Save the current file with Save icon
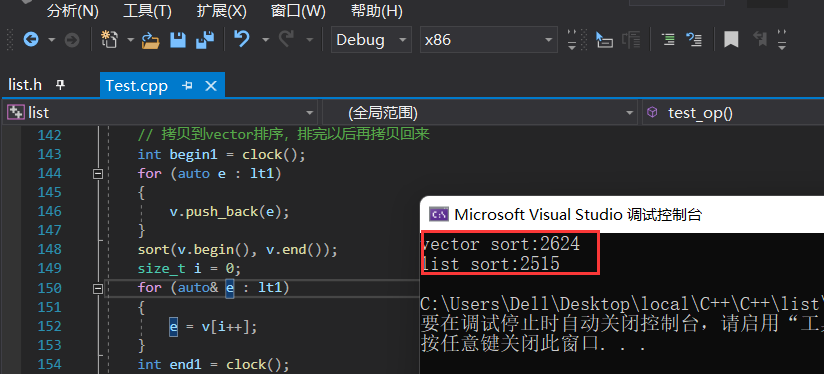824x374 pixels. pyautogui.click(x=178, y=40)
